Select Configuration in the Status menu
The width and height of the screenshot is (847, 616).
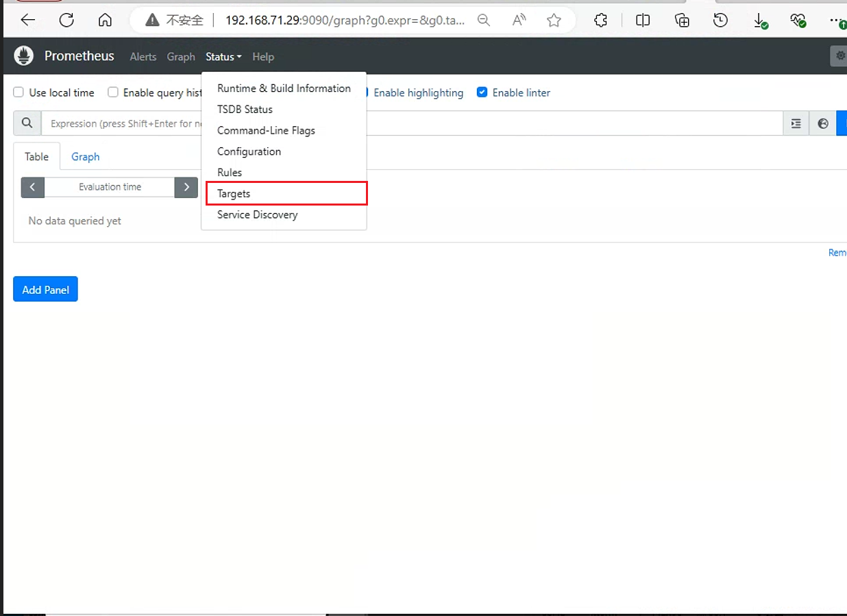(x=284, y=151)
